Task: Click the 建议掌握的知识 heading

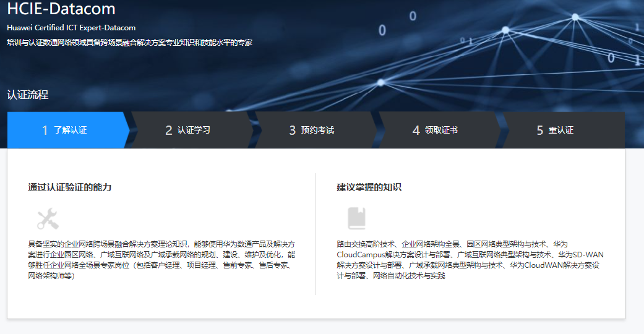Action: click(x=369, y=187)
